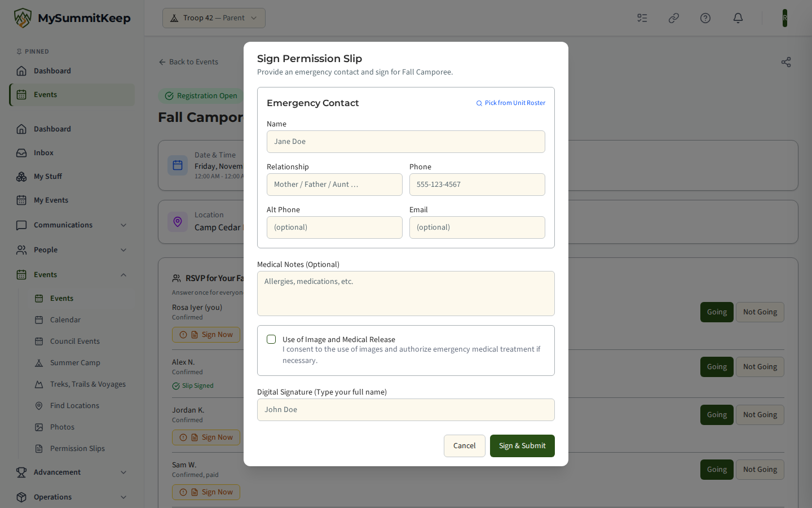The image size is (812, 508).
Task: Click the Photos icon in sidebar
Action: tap(39, 427)
